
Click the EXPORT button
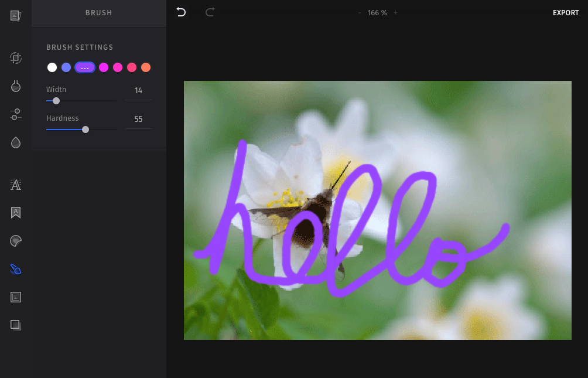point(566,12)
